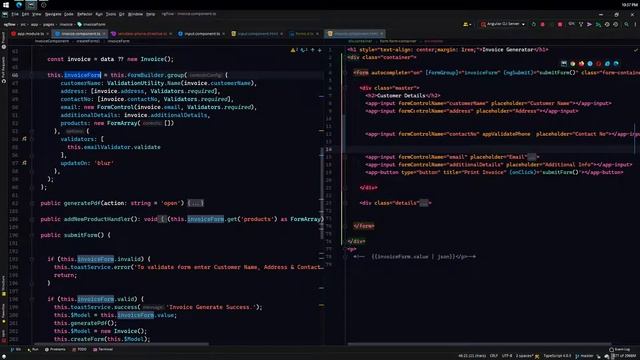640x360 pixels.
Task: Click the HTML editor horizontal scrollbar
Action: [x=480, y=344]
